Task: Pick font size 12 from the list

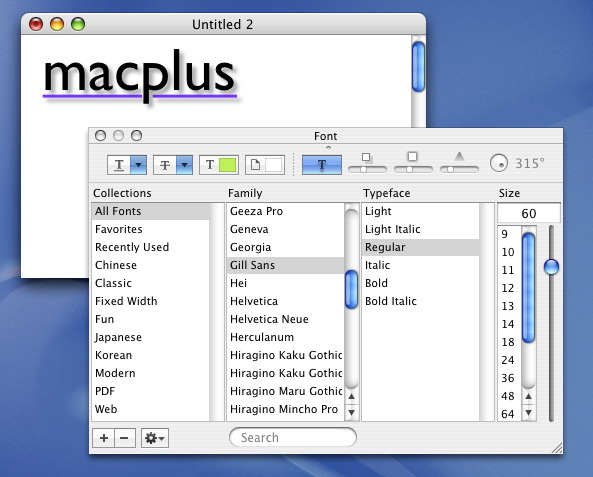Action: pyautogui.click(x=509, y=288)
